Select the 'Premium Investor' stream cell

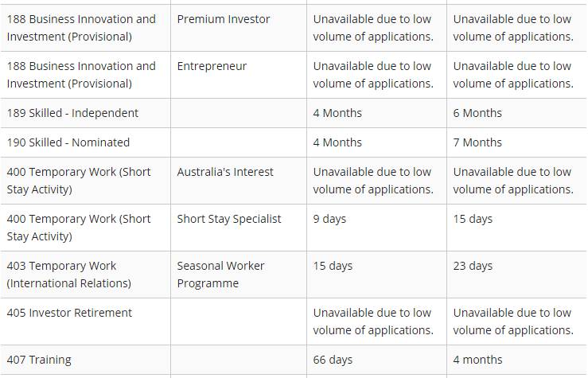point(239,28)
